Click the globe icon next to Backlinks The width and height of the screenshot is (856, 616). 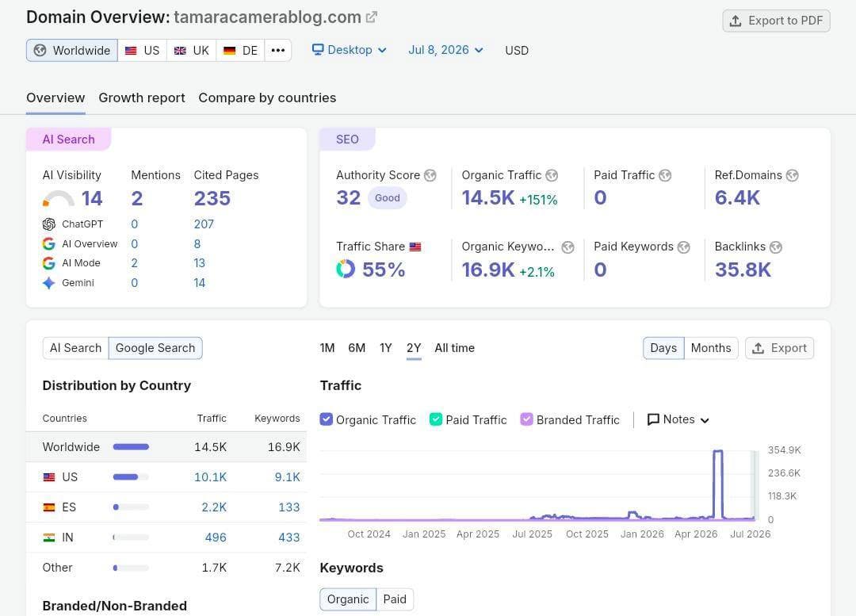click(776, 247)
